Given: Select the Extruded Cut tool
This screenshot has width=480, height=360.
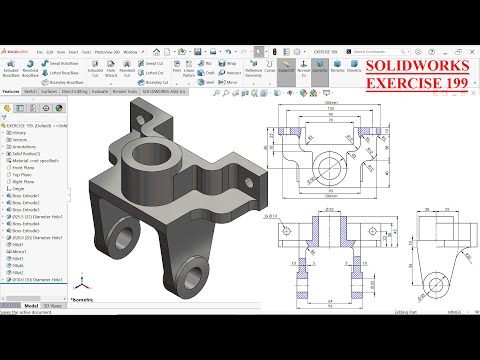Looking at the screenshot, I should 95,69.
